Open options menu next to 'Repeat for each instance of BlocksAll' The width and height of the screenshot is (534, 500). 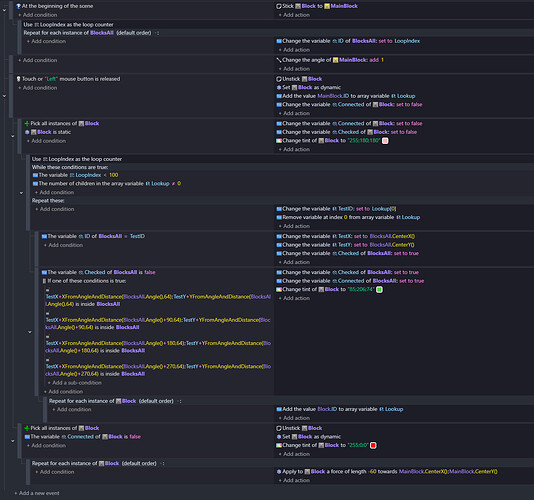[157, 33]
